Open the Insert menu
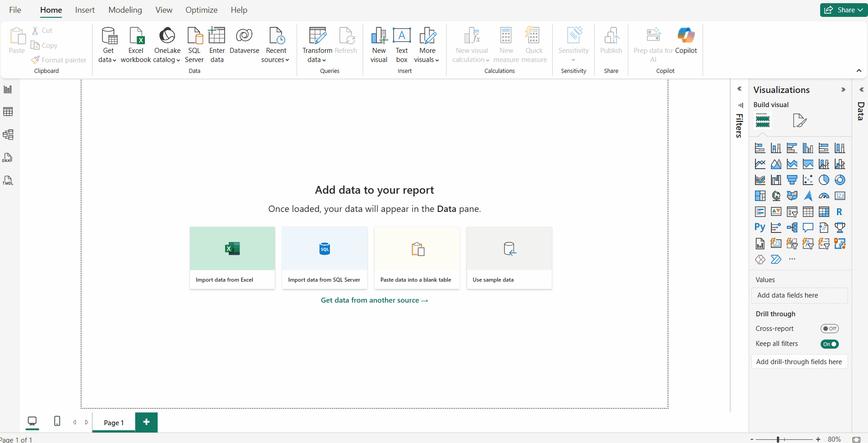Screen dimensions: 868x443 click(85, 10)
